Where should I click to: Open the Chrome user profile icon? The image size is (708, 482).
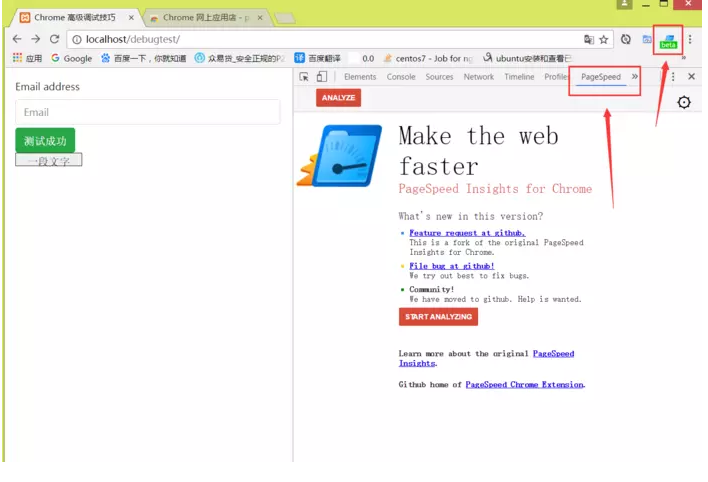[624, 4]
